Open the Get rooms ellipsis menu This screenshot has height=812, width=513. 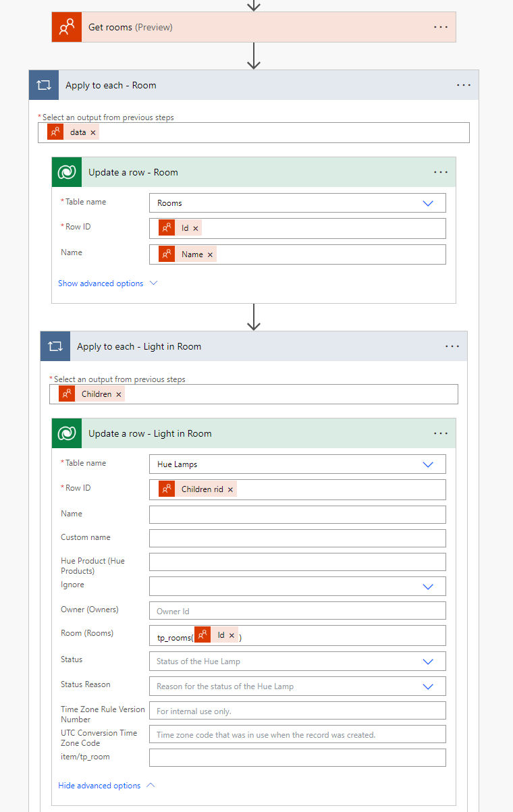[x=441, y=27]
